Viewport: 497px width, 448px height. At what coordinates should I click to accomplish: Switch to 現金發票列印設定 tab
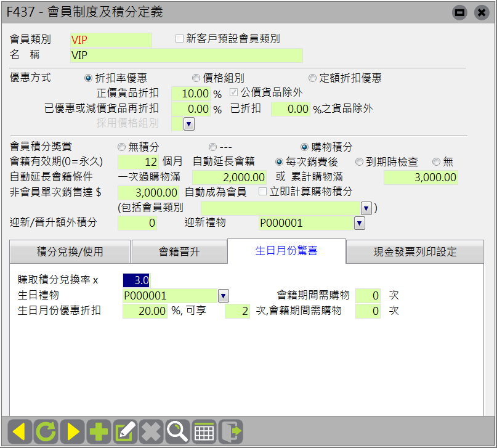415,252
